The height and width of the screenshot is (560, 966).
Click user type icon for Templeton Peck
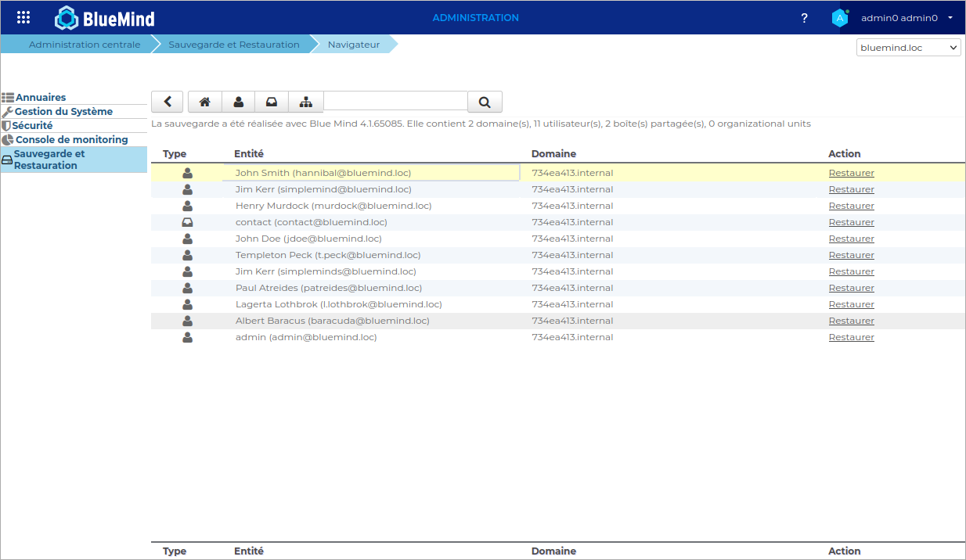[187, 255]
